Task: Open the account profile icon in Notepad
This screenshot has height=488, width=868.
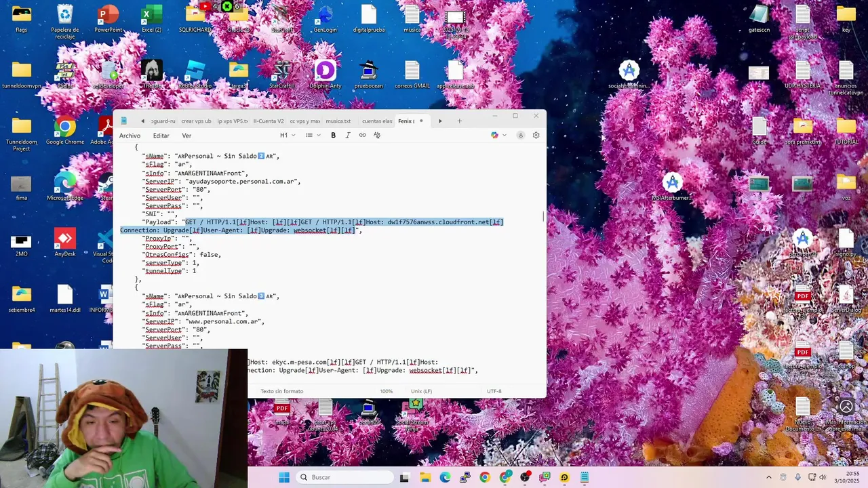Action: tap(521, 136)
